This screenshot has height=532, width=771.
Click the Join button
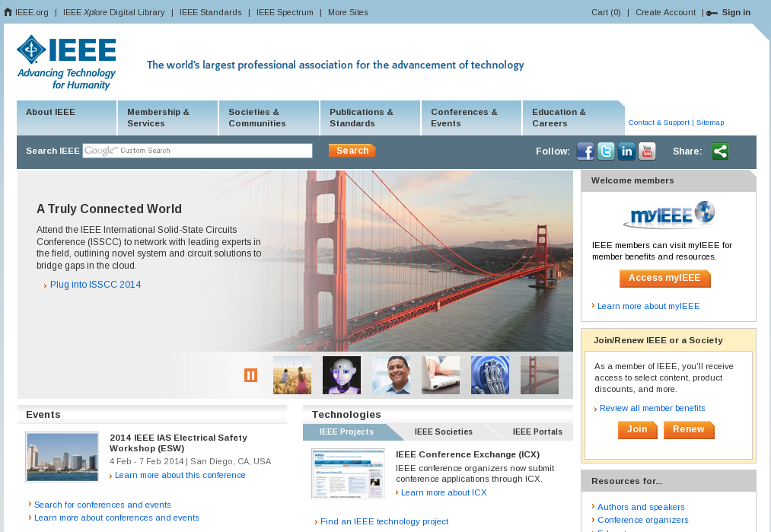point(637,430)
